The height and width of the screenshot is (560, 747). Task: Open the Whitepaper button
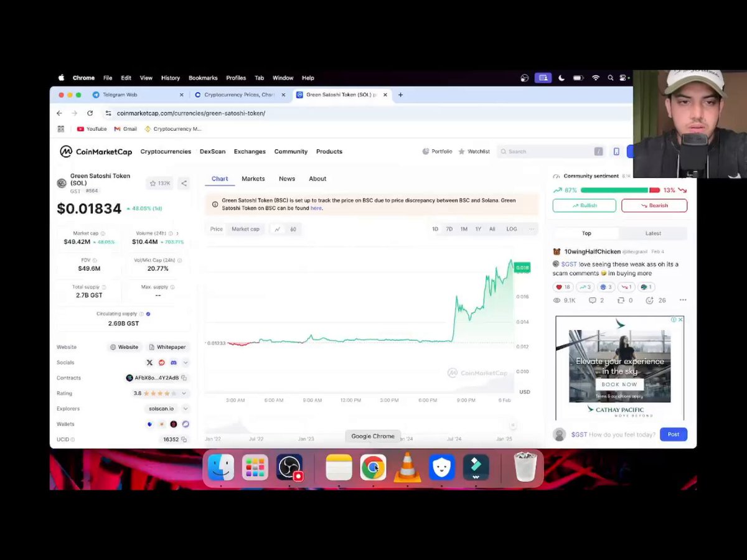coord(167,347)
